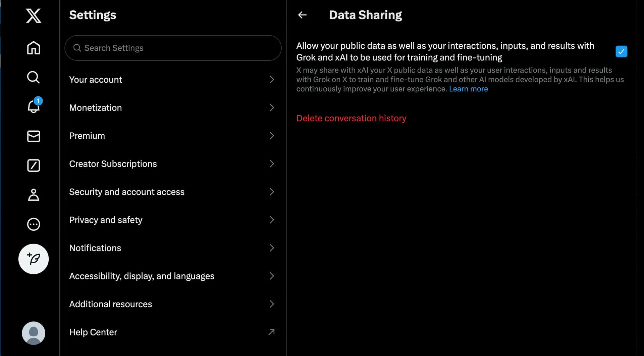Open Profile person icon
Screen dimensions: 644x356
point(34,195)
